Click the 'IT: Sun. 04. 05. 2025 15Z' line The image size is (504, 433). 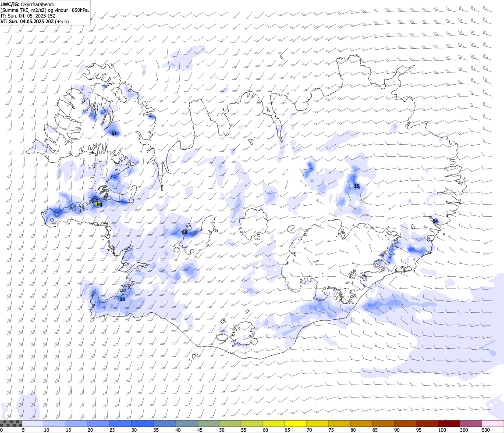(28, 16)
